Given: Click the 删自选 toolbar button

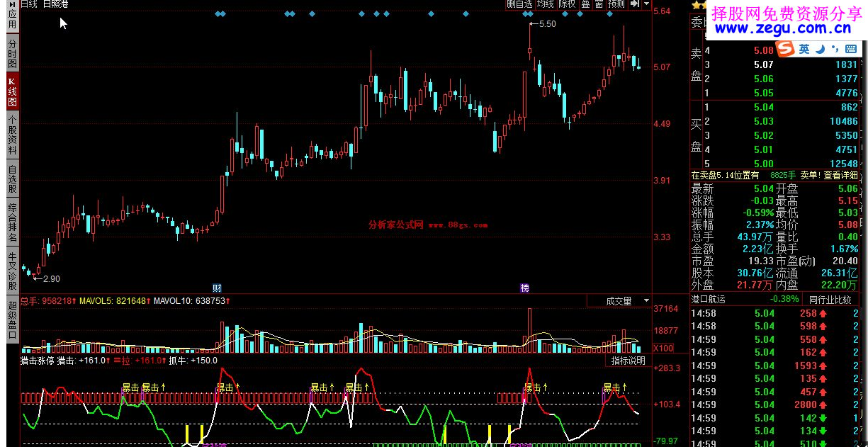Looking at the screenshot, I should (x=519, y=4).
